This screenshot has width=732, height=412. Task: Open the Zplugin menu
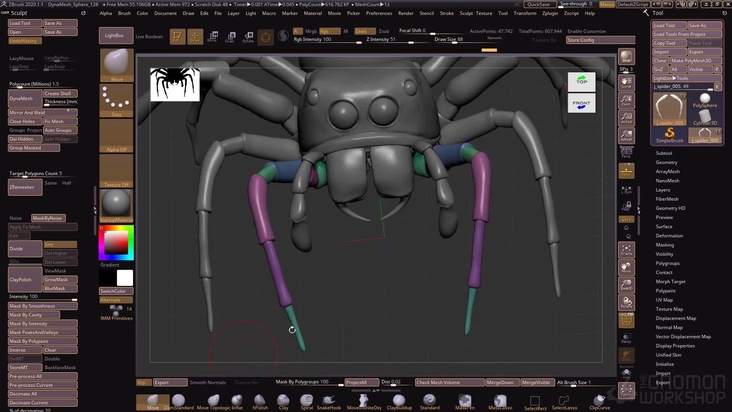coord(550,13)
